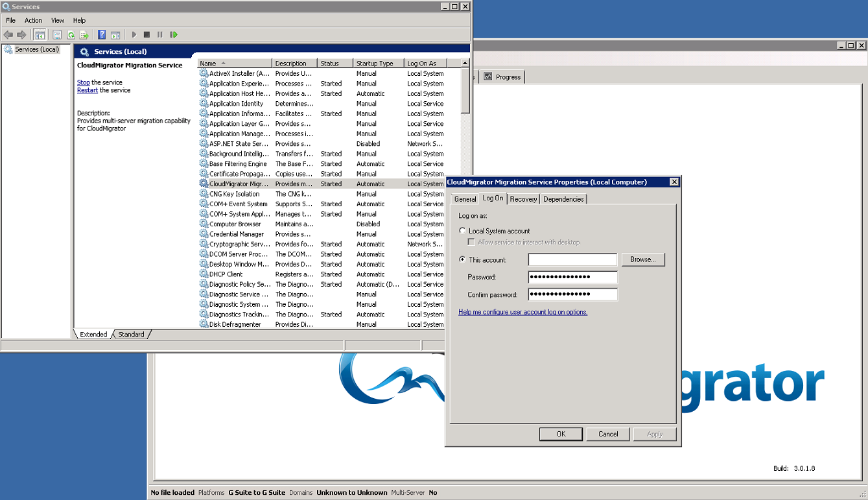Click the Export List toolbar icon

coord(84,34)
